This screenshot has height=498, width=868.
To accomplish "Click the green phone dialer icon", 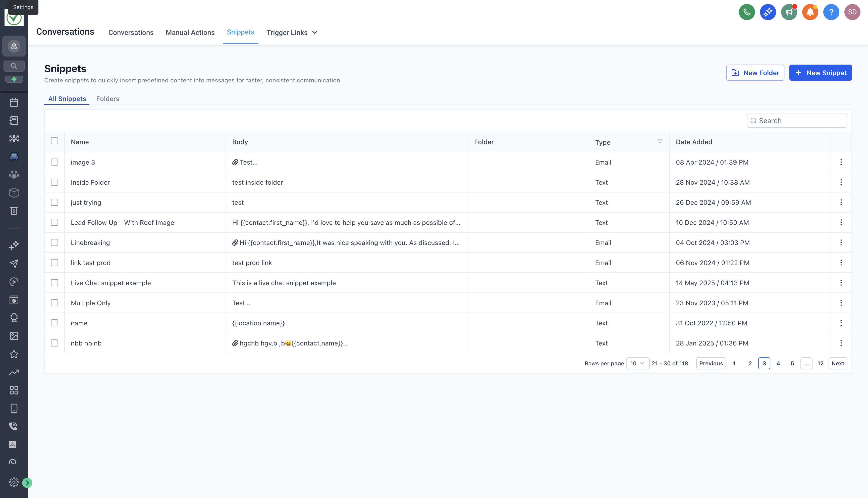I will click(747, 12).
